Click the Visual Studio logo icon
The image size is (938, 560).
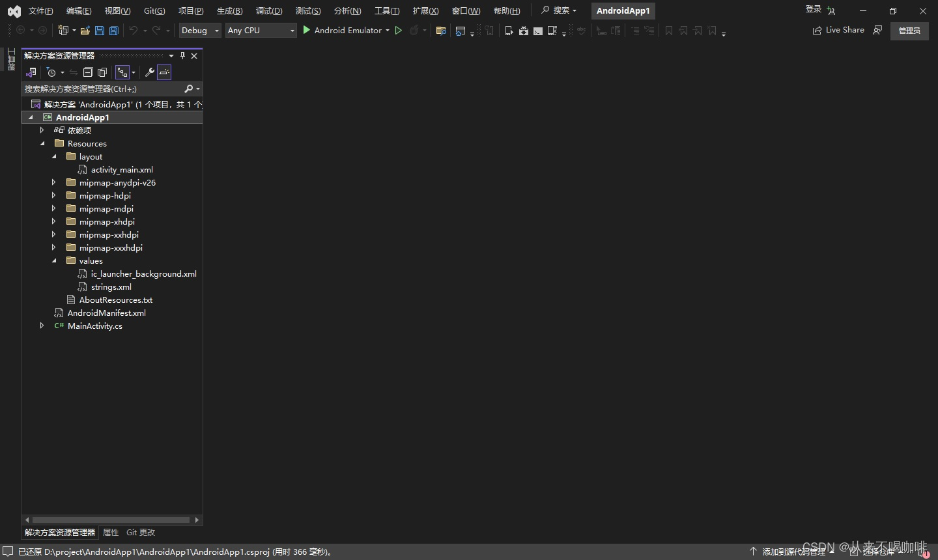(14, 11)
